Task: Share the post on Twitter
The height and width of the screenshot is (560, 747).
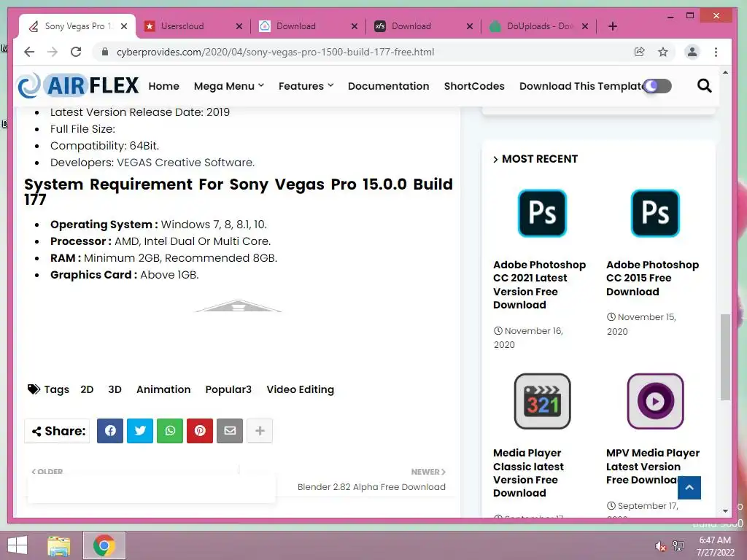Action: (x=140, y=431)
